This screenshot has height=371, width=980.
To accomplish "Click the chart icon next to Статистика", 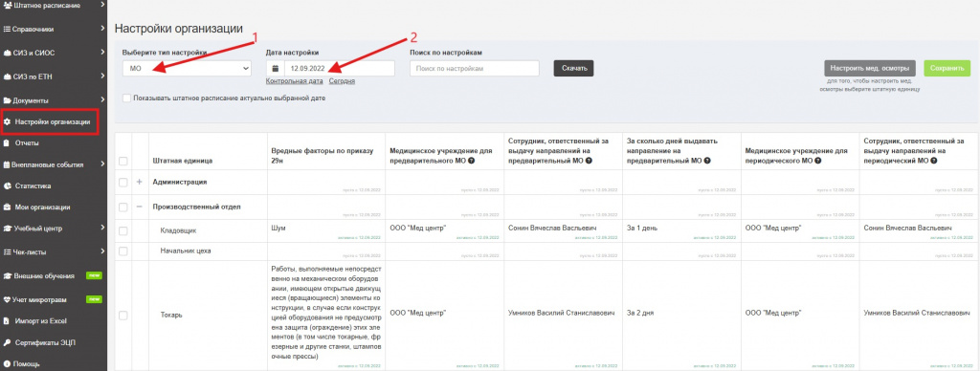I will [x=7, y=185].
